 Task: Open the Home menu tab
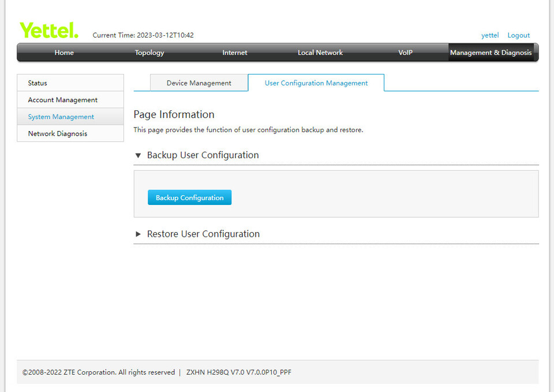(63, 53)
